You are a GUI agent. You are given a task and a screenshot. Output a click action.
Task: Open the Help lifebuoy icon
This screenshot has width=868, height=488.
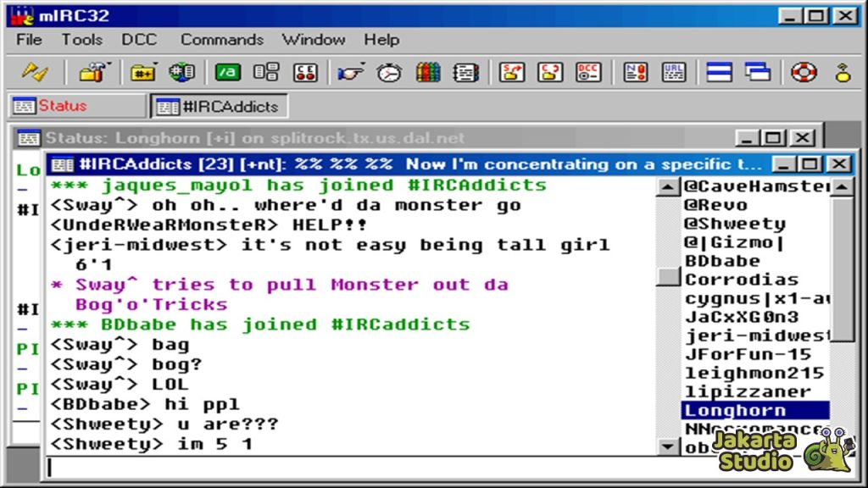point(804,72)
